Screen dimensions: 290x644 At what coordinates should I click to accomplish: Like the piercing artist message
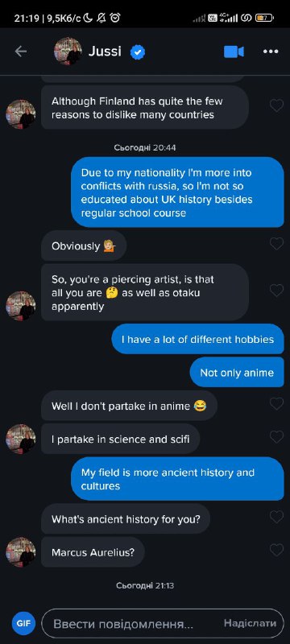click(276, 291)
